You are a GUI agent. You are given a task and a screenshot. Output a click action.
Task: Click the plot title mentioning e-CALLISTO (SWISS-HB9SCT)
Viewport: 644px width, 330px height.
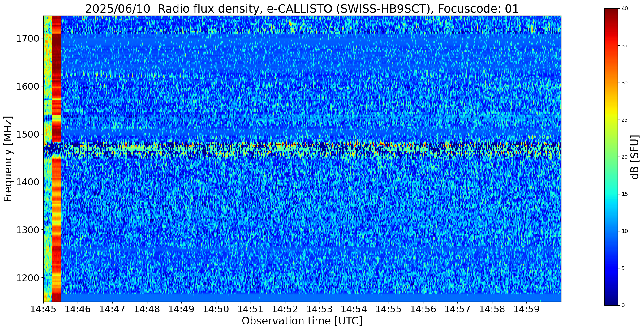tap(302, 9)
